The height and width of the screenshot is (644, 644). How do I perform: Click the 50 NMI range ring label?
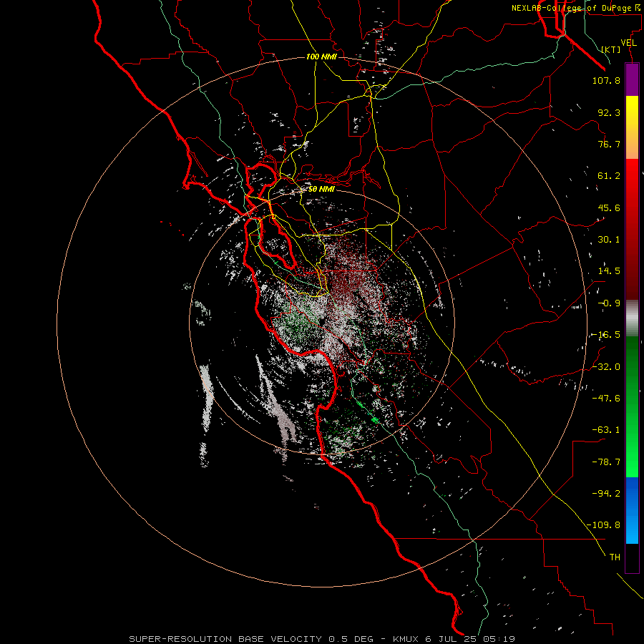coord(321,189)
